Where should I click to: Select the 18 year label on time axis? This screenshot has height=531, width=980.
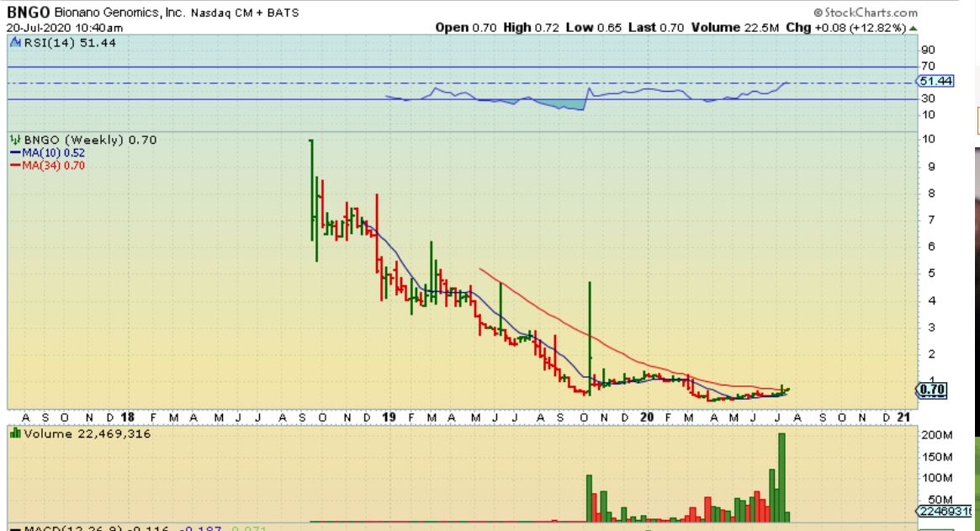[128, 417]
